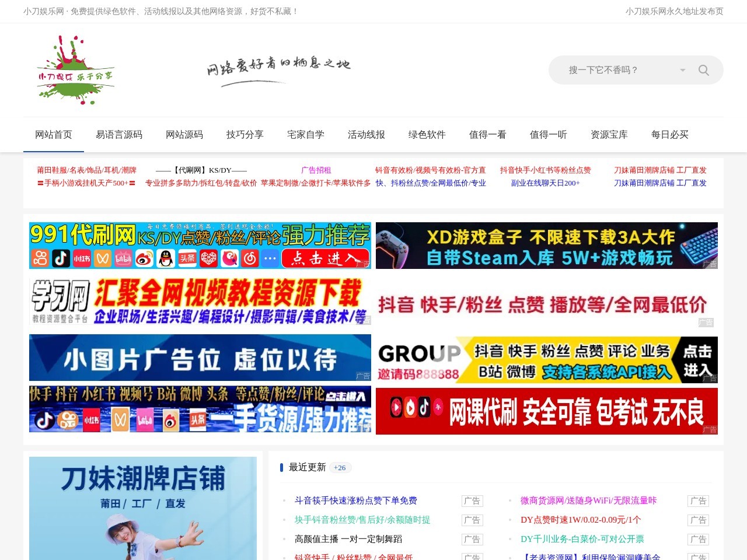This screenshot has width=747, height=560.
Task: Open the 小红书 icon on the banner
Action: click(81, 258)
